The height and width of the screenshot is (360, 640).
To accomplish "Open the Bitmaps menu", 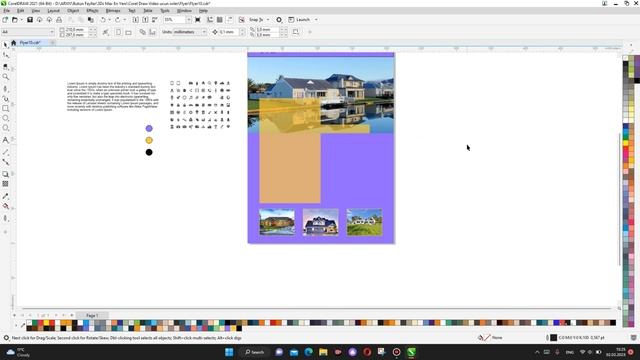I will click(x=113, y=11).
